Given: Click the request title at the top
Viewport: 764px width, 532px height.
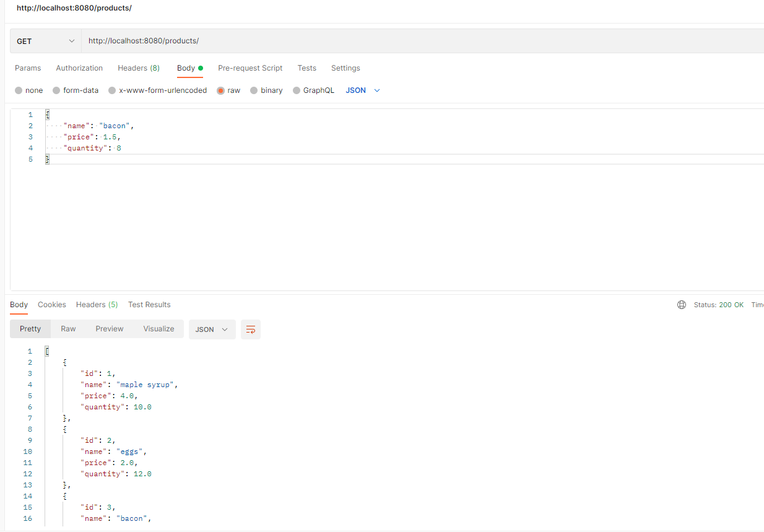Looking at the screenshot, I should tap(74, 8).
